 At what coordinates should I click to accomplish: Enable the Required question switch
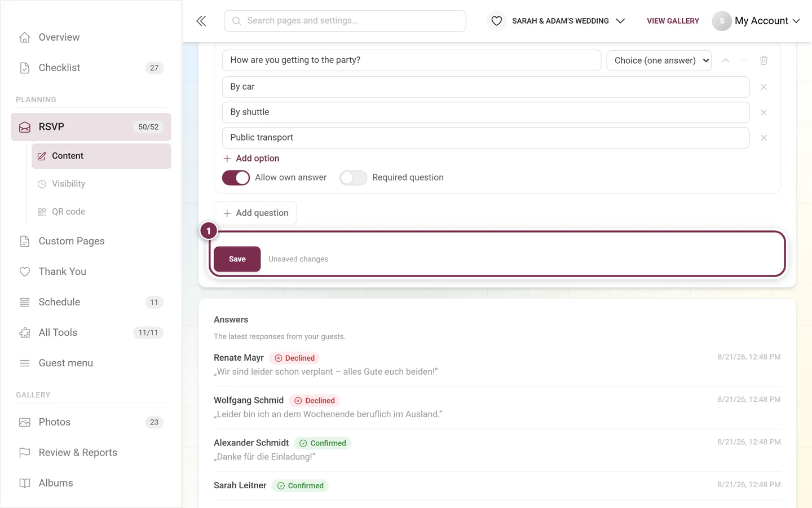353,178
